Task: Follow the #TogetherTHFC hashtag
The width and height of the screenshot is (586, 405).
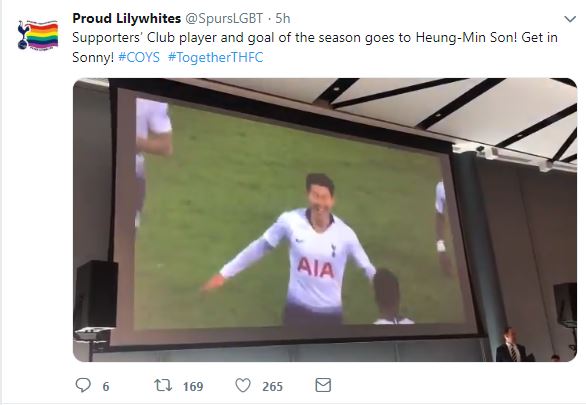Action: [216, 57]
